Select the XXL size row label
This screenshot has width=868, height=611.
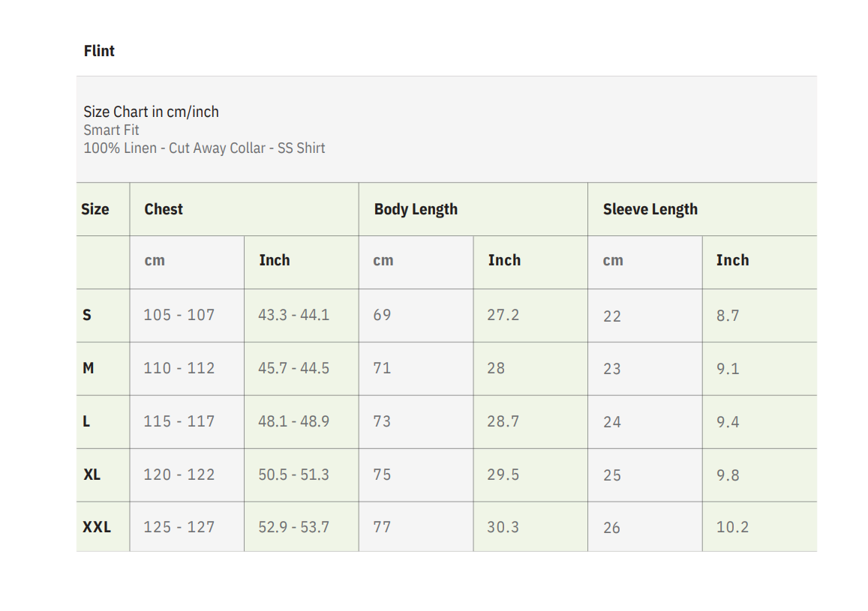pos(96,527)
